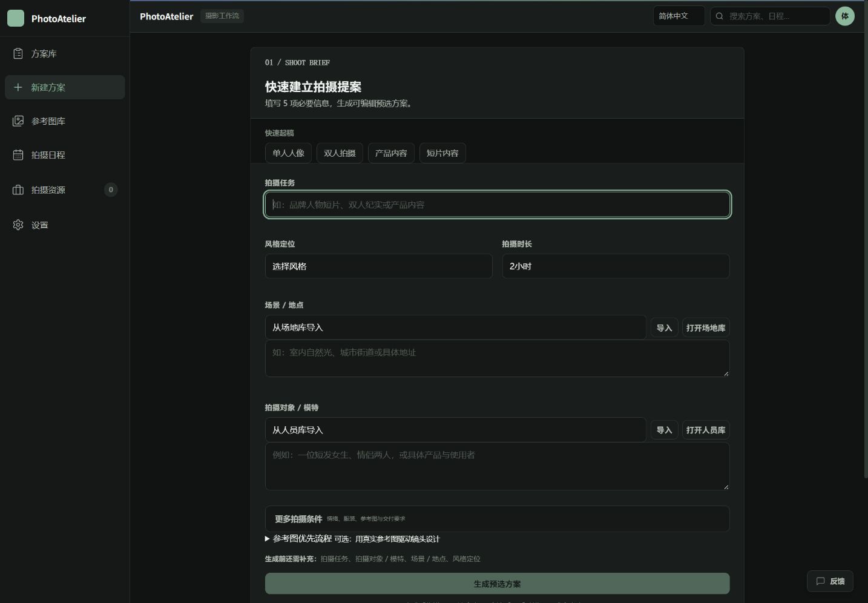Click the PhotoAtelier green logo square

(x=16, y=18)
